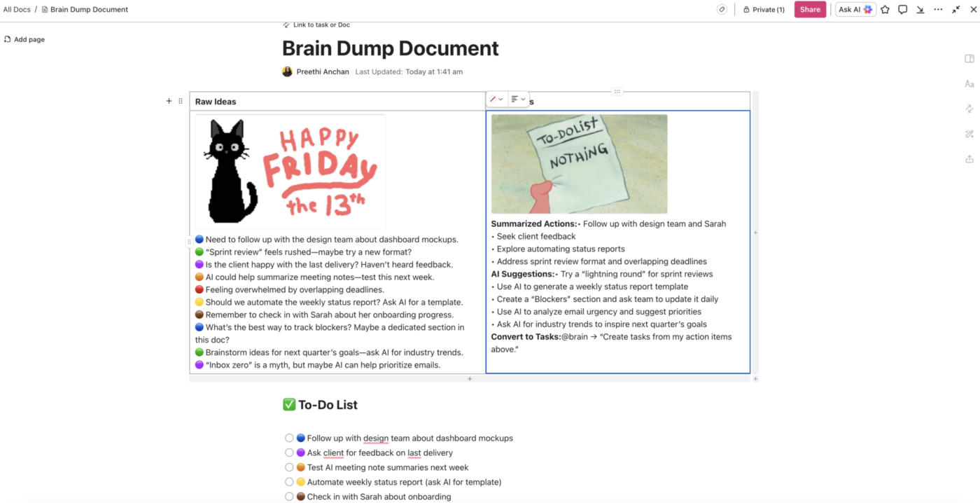Click the row drag handle by first raw idea
The width and height of the screenshot is (980, 503).
click(189, 242)
